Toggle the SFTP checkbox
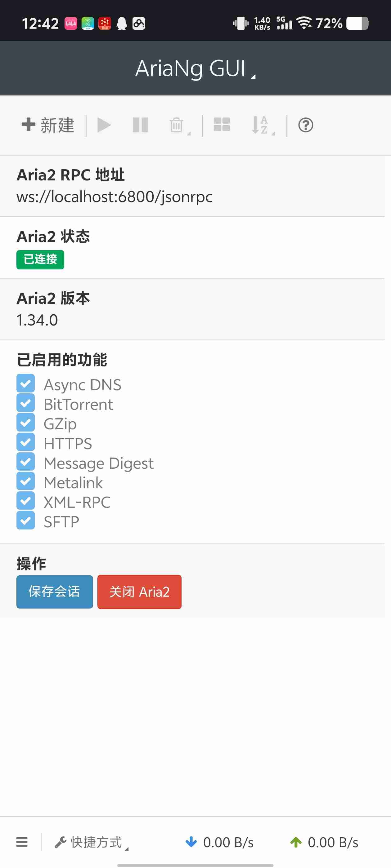391x868 pixels. (x=26, y=520)
